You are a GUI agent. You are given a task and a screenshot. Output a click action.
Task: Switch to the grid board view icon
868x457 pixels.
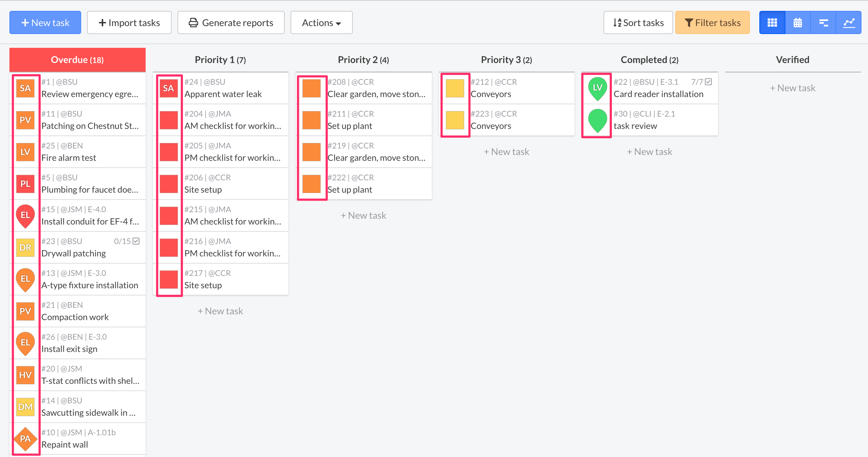click(772, 23)
